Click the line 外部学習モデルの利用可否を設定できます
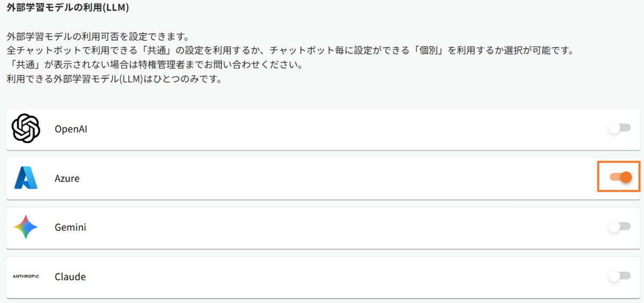The width and height of the screenshot is (644, 303). click(98, 37)
